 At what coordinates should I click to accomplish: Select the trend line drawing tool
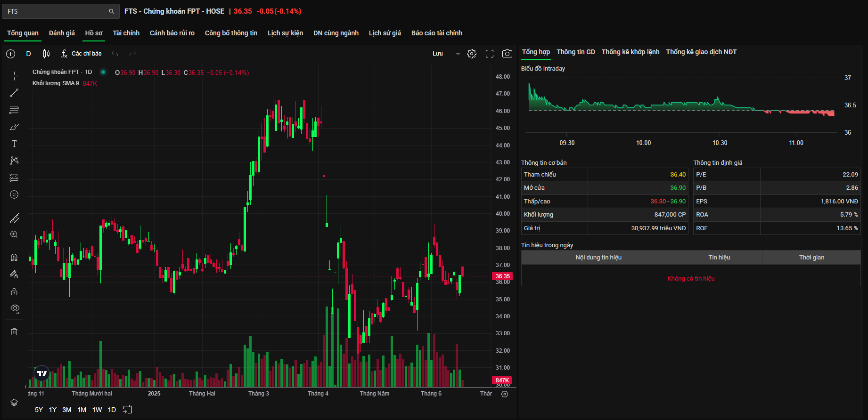point(14,93)
